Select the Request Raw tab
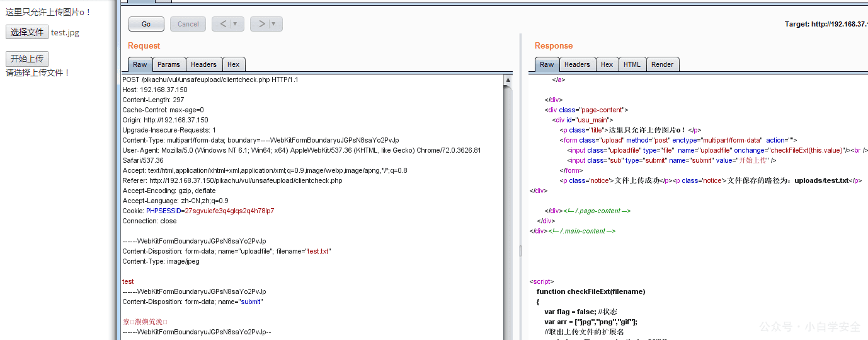This screenshot has width=868, height=340. coord(140,64)
